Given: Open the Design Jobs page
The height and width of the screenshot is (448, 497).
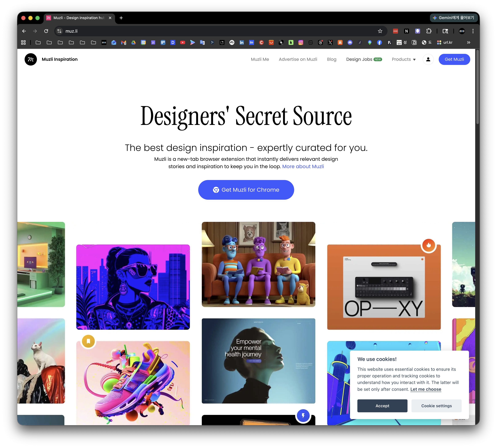Looking at the screenshot, I should (x=364, y=59).
